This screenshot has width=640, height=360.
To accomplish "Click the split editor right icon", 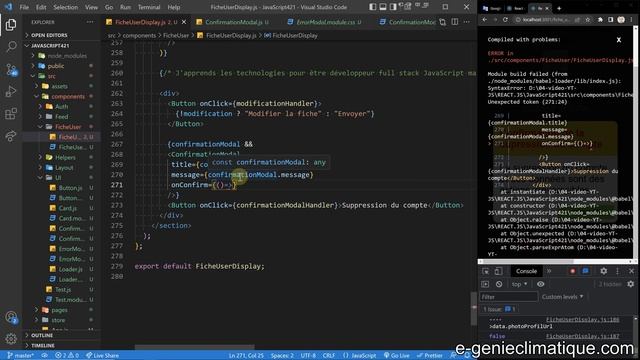I will 455,22.
